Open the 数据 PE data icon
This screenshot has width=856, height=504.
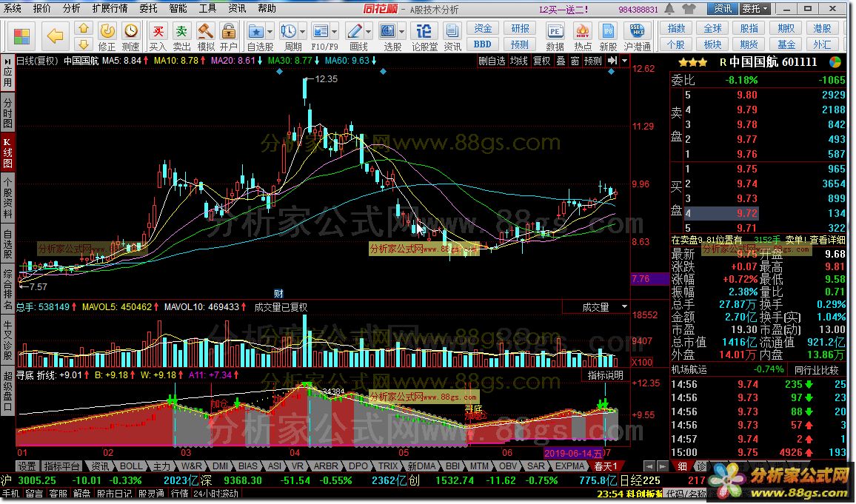(555, 36)
